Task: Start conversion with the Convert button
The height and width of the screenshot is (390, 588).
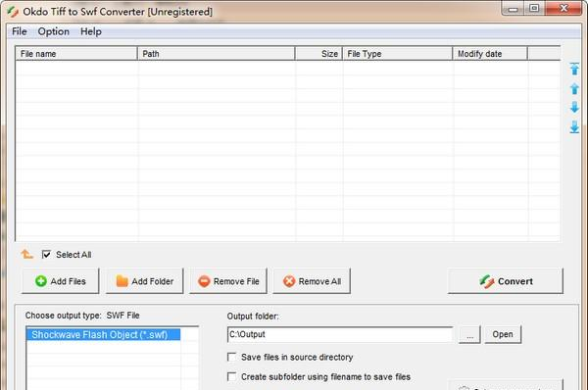Action: pos(506,281)
